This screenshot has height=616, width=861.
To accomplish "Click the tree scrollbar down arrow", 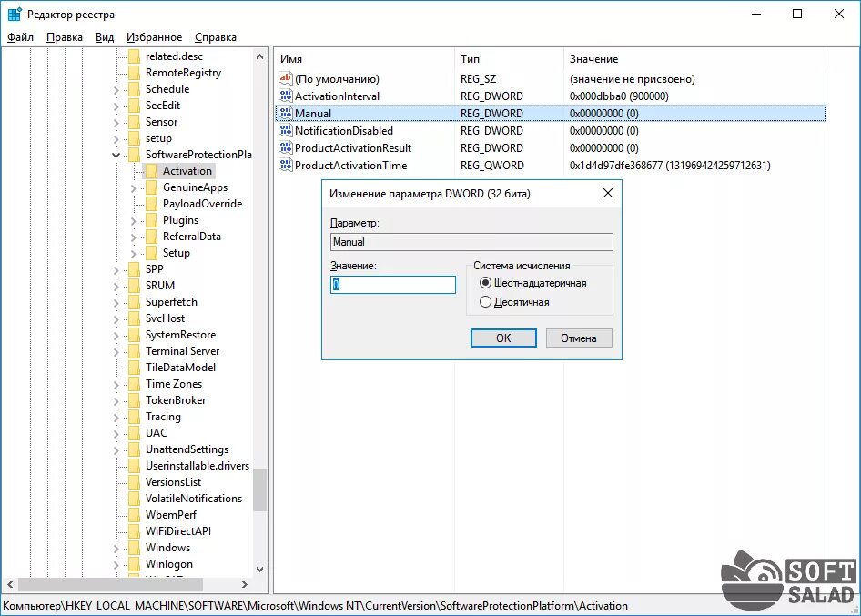I will [260, 570].
